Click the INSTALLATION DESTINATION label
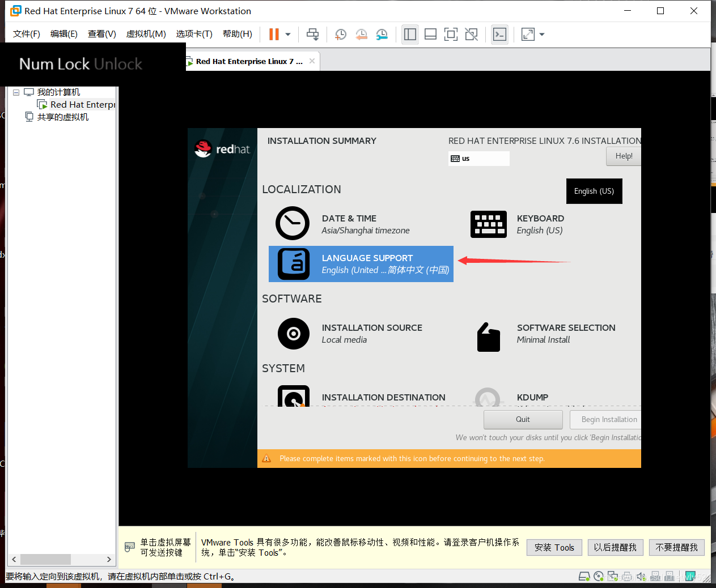 click(384, 397)
